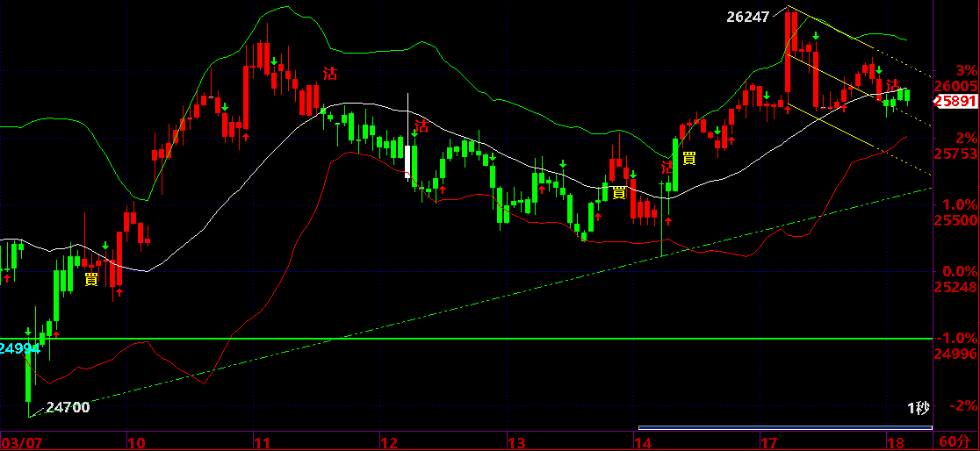This screenshot has height=451, width=980.
Task: Click the horizontal scrollbar below the chart
Action: (785, 428)
